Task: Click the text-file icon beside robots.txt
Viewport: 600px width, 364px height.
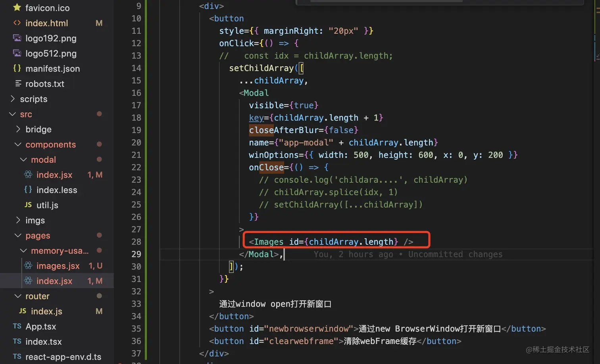Action: click(18, 83)
